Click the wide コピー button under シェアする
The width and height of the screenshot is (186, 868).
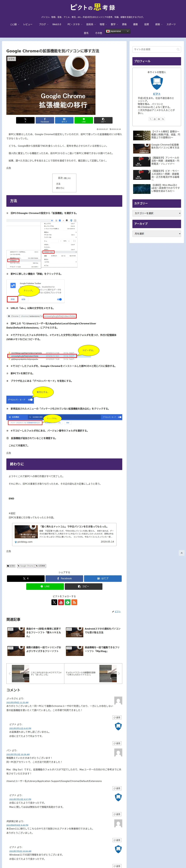pyautogui.click(x=83, y=586)
